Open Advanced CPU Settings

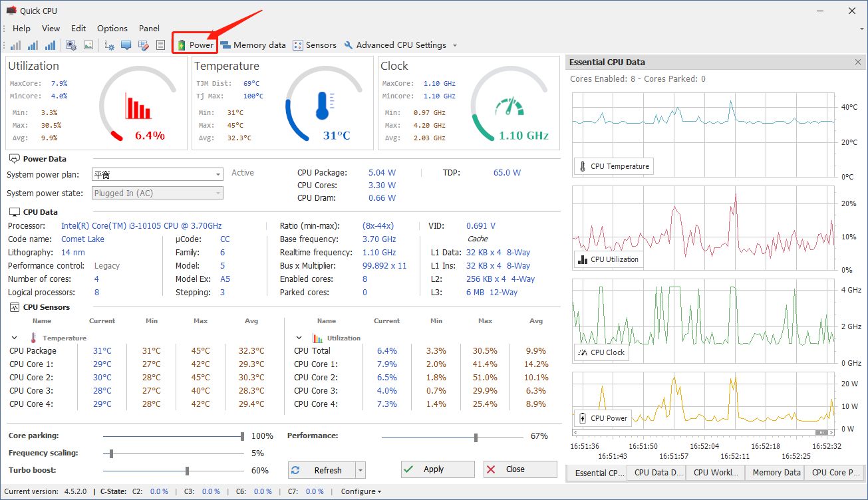[x=395, y=45]
